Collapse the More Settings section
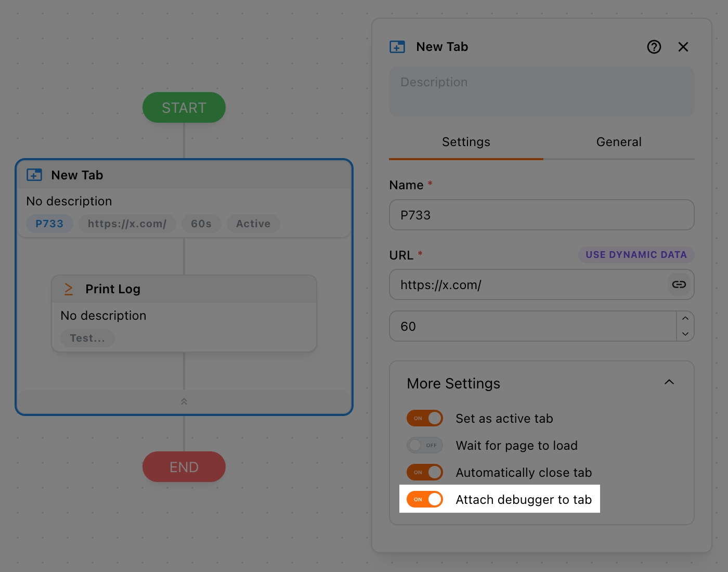 [669, 382]
